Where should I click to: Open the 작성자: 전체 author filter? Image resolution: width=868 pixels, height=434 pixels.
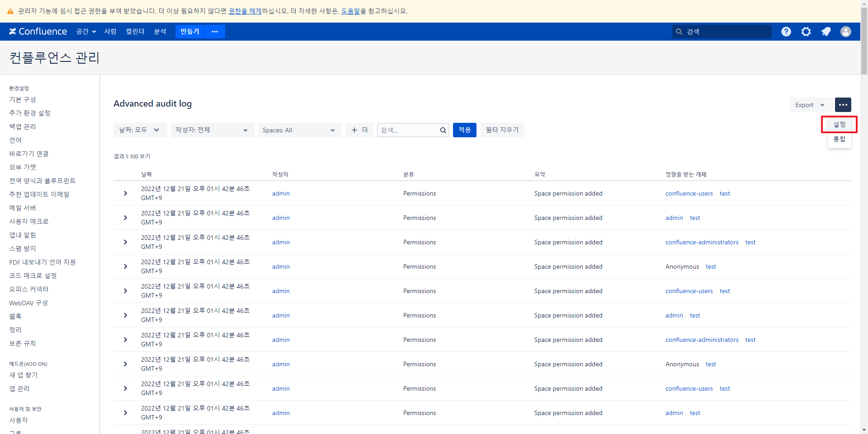[x=212, y=130]
